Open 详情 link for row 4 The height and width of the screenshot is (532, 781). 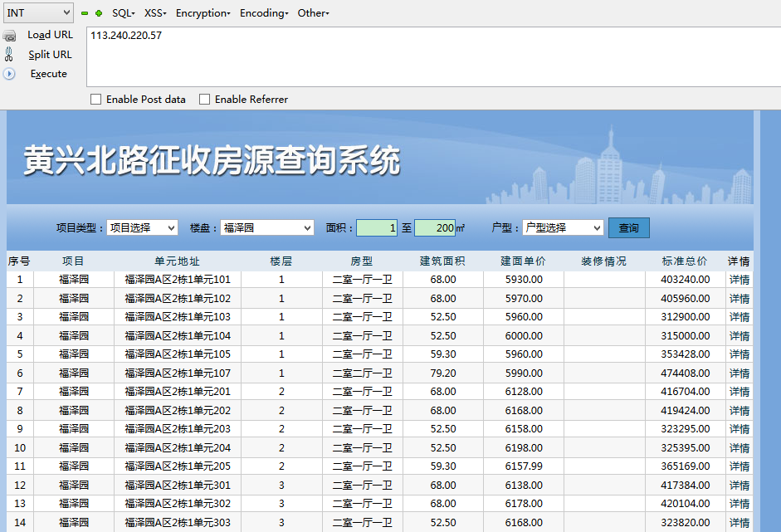point(740,336)
